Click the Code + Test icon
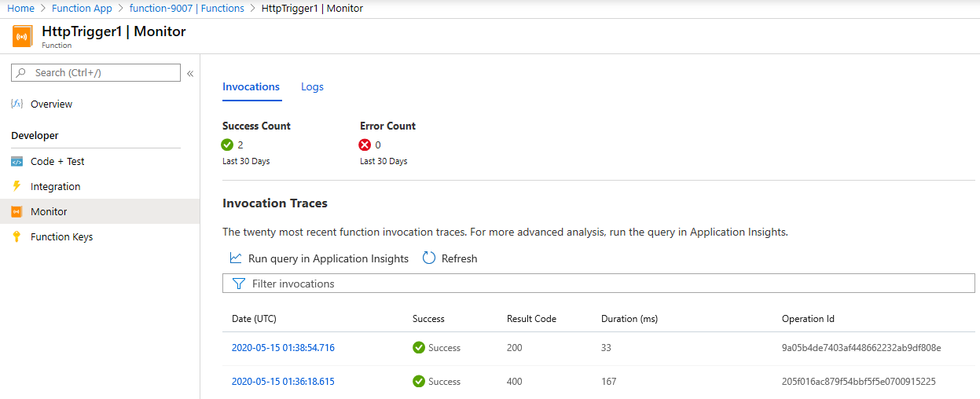This screenshot has width=980, height=399. pos(17,162)
